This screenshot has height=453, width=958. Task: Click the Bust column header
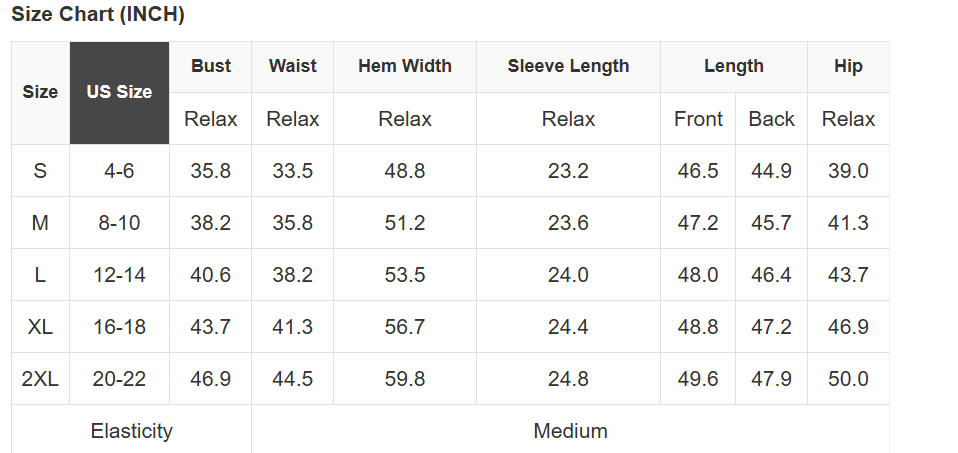210,66
